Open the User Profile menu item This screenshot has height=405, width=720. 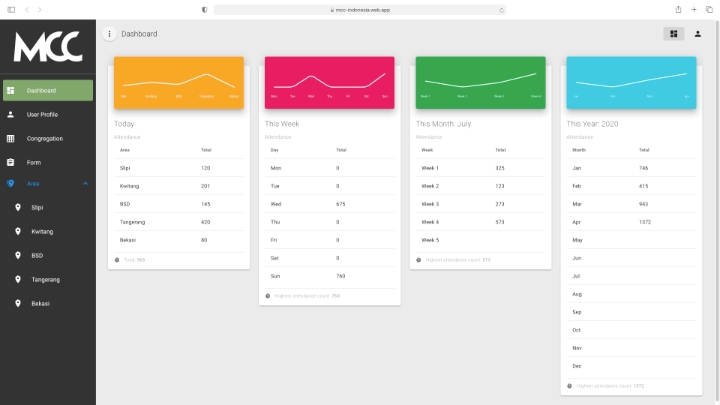(x=48, y=114)
